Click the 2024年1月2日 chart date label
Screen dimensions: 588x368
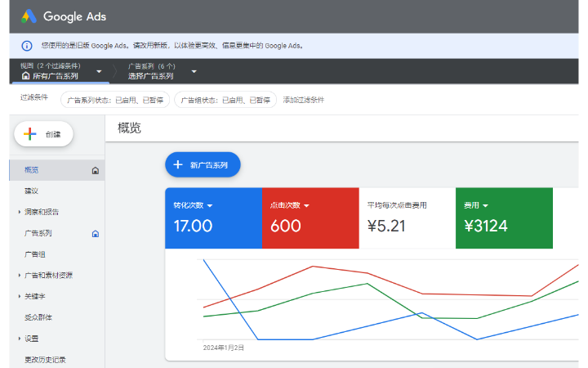224,348
